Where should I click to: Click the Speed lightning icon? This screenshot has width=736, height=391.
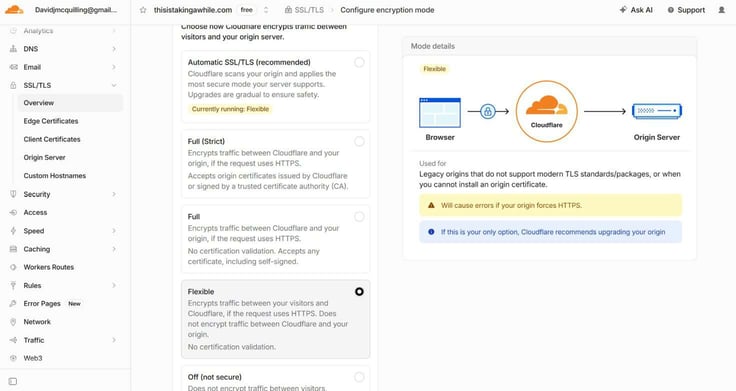13,230
